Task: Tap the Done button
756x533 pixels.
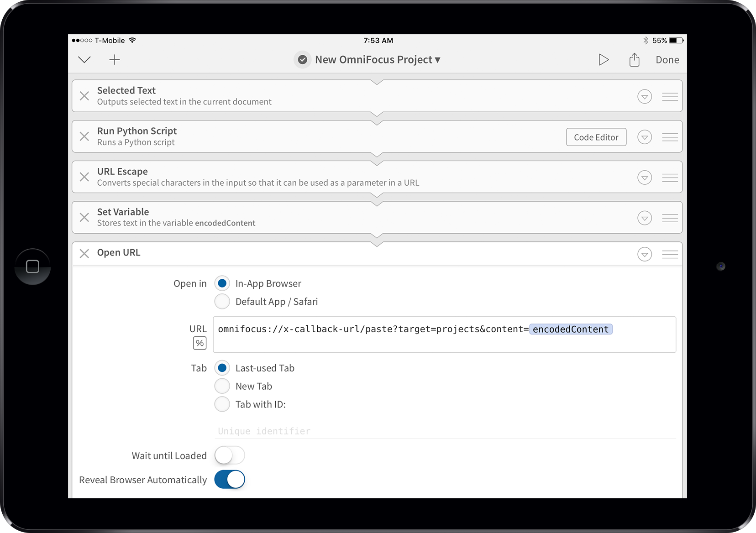Action: coord(667,60)
